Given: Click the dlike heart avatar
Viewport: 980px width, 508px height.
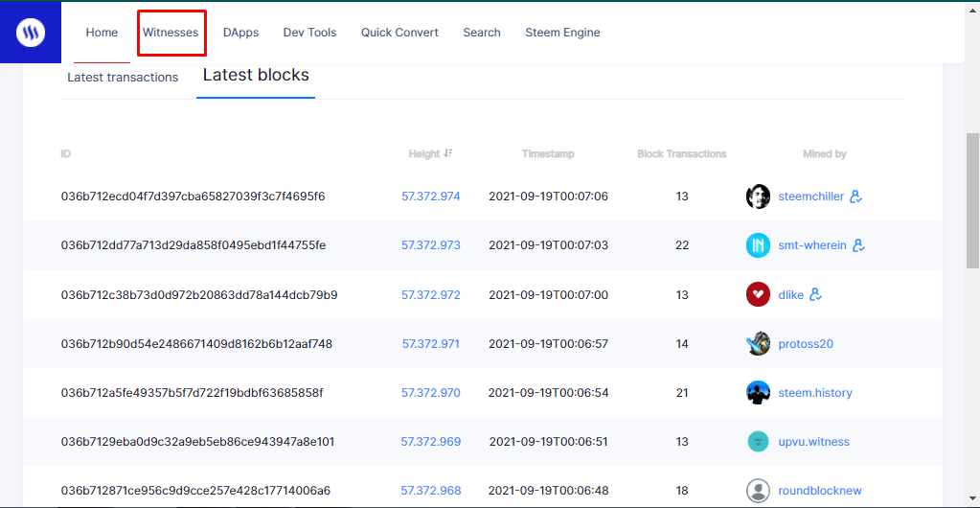Looking at the screenshot, I should coord(758,294).
